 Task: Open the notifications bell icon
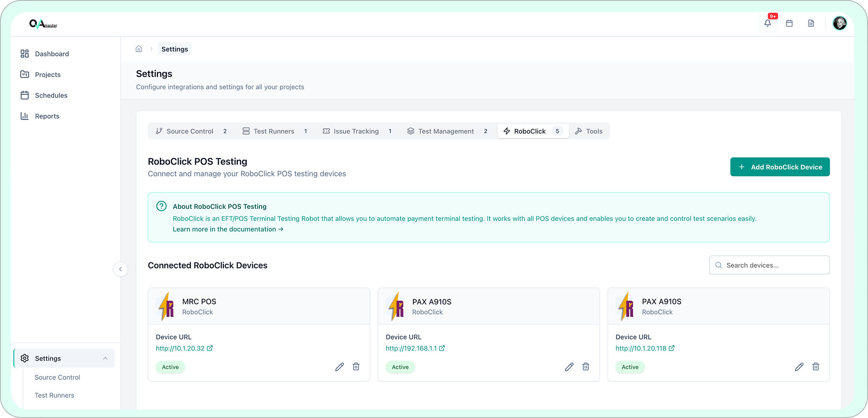pos(768,23)
